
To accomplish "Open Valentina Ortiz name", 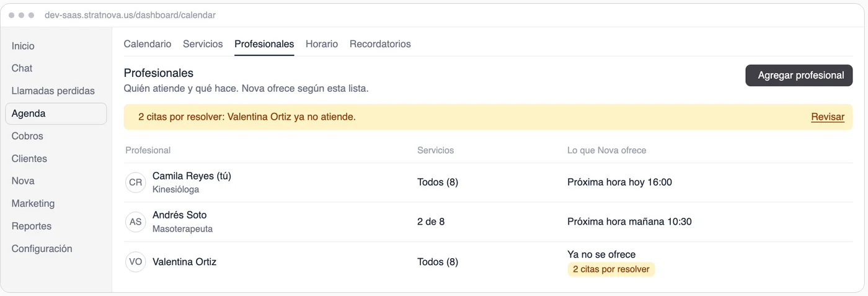I will 184,261.
